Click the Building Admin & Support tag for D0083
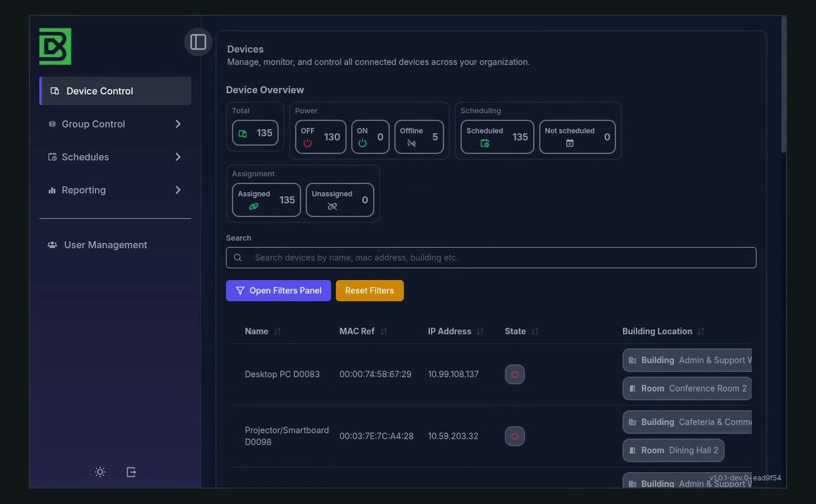This screenshot has width=816, height=504. coord(687,360)
